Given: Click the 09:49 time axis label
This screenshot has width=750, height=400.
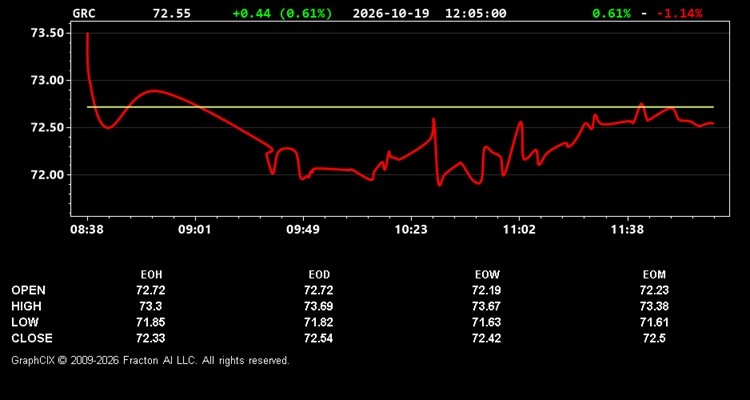Looking at the screenshot, I should (x=303, y=230).
